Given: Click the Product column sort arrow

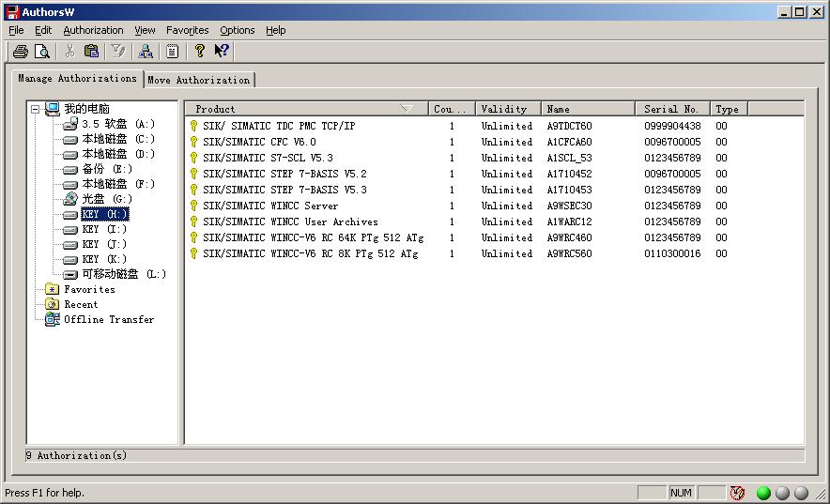Looking at the screenshot, I should (x=407, y=109).
